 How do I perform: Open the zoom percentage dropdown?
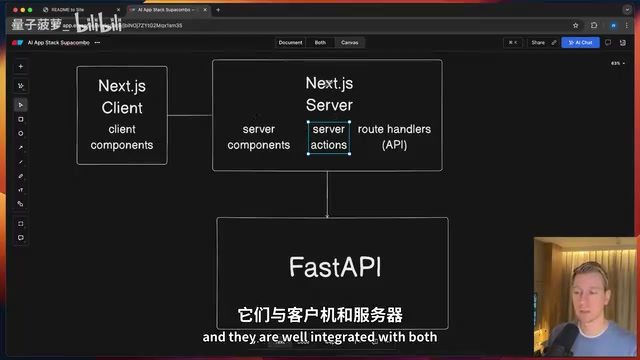tap(618, 63)
